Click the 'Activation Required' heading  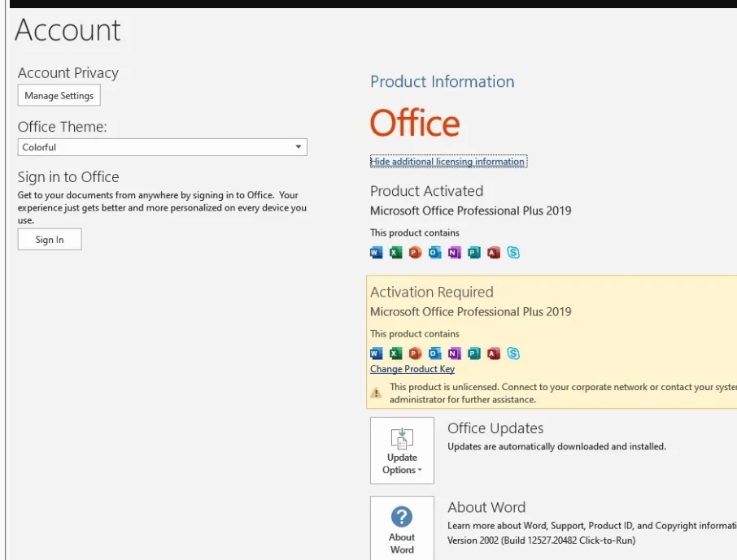point(432,292)
